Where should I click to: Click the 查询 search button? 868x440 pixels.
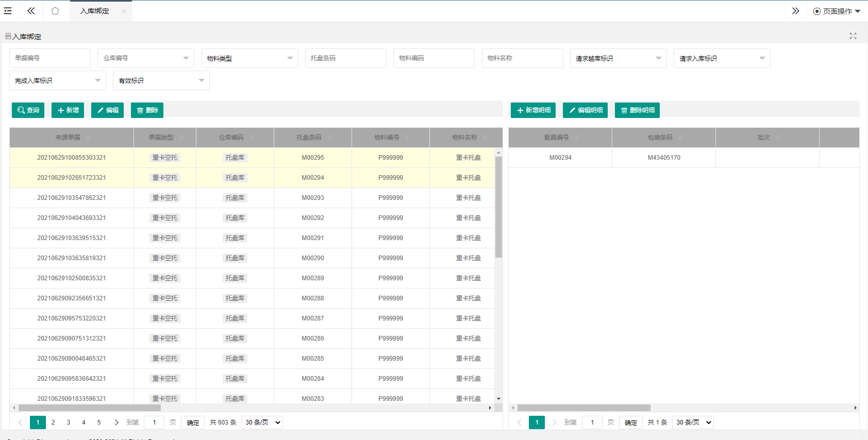click(x=28, y=110)
